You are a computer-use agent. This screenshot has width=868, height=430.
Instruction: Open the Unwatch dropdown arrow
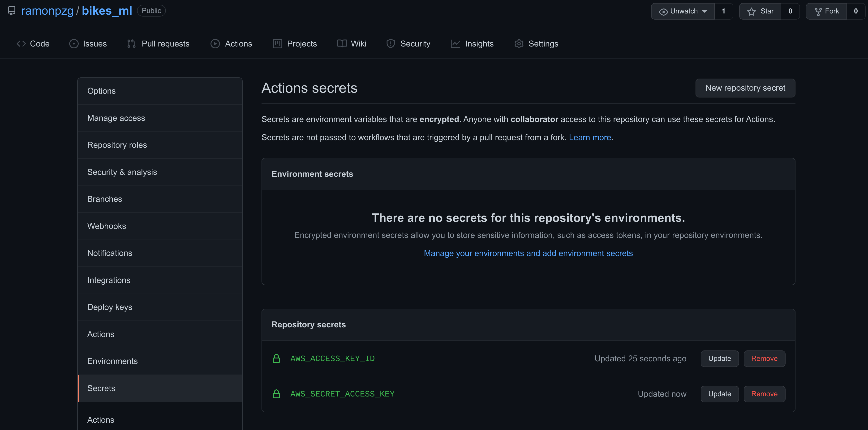(704, 12)
